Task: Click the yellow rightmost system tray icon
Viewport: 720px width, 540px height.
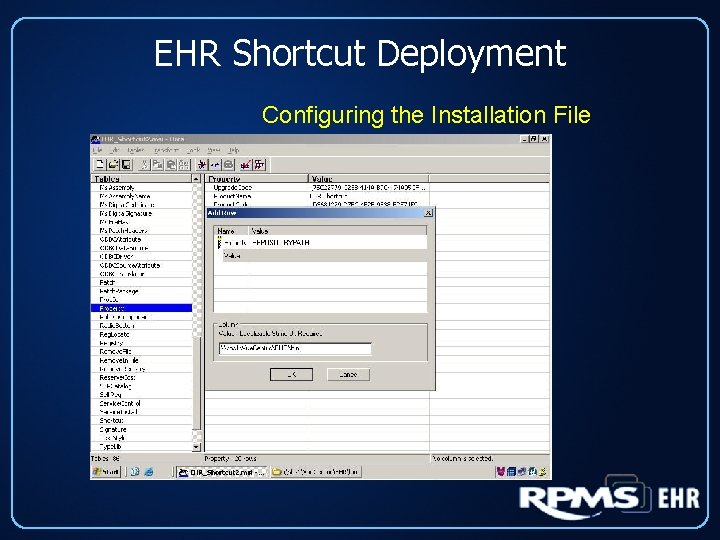Action: click(x=543, y=472)
